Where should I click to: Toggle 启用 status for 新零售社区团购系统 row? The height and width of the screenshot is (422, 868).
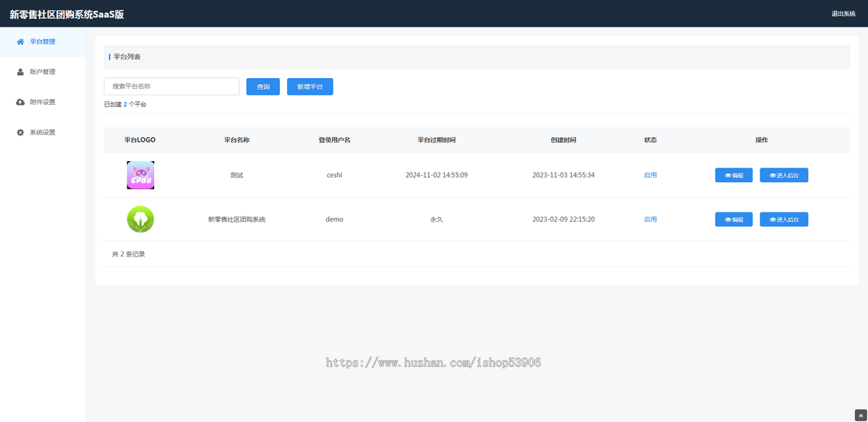coord(650,220)
